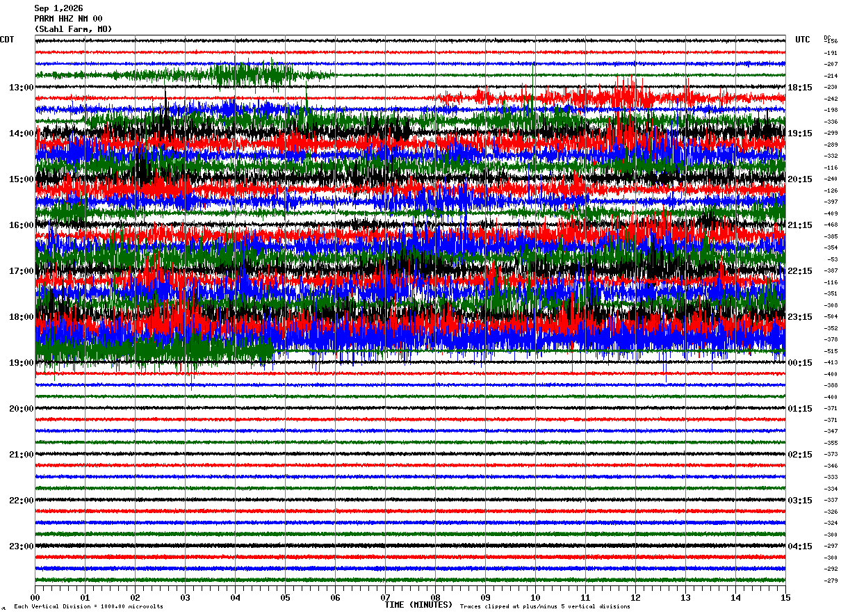Click the traces clipped footnote text
Screen dimensions: 841x616
click(x=545, y=607)
